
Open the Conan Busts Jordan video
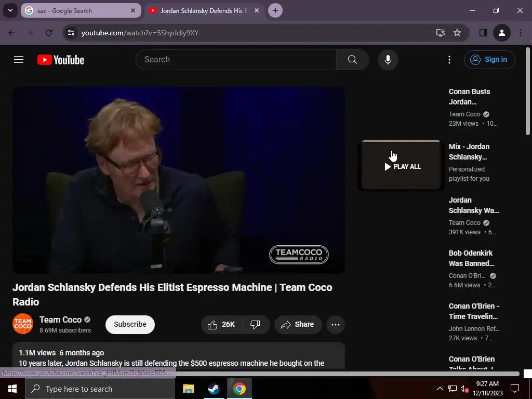pos(470,97)
